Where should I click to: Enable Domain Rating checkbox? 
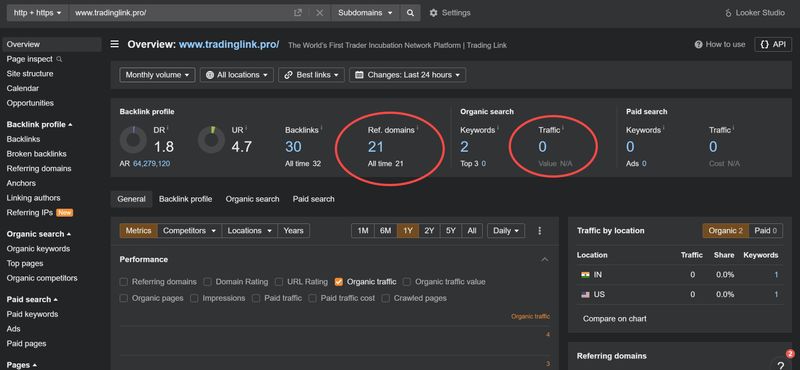(x=207, y=282)
